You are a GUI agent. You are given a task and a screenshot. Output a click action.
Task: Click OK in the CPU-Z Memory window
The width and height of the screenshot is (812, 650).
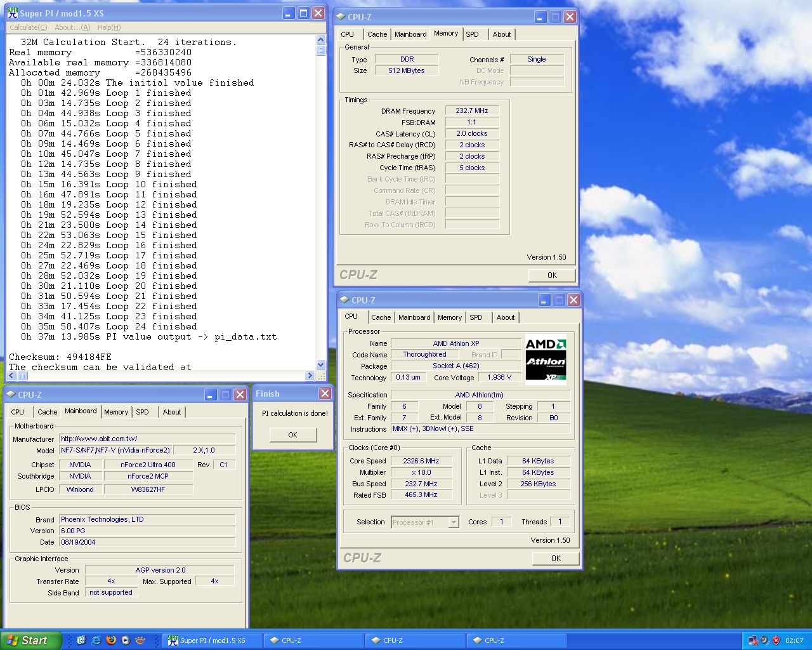552,275
